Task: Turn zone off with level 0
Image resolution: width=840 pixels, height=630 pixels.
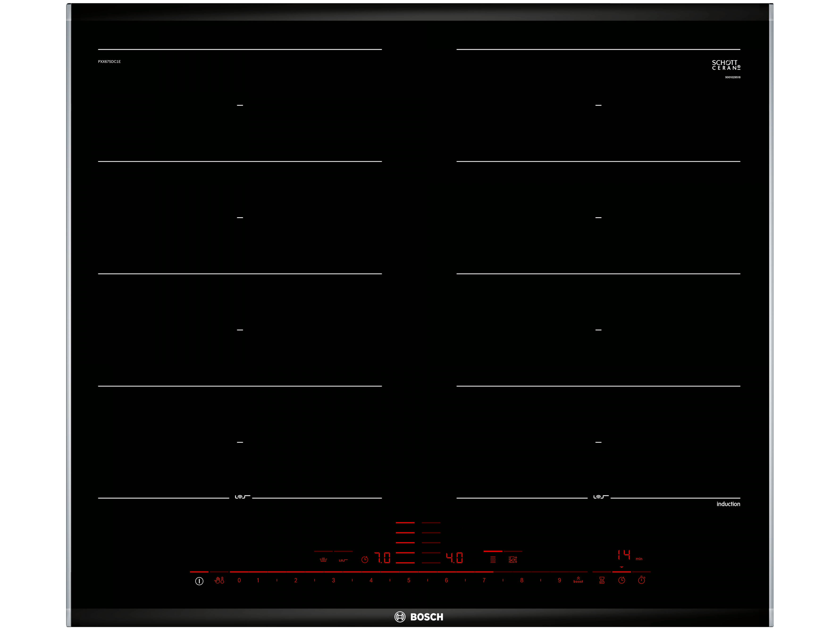Action: 239,580
